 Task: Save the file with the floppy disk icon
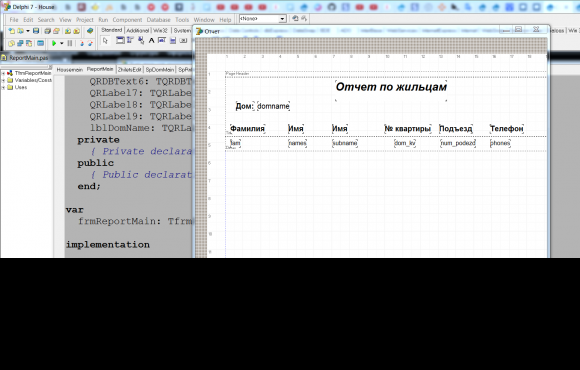[x=36, y=31]
